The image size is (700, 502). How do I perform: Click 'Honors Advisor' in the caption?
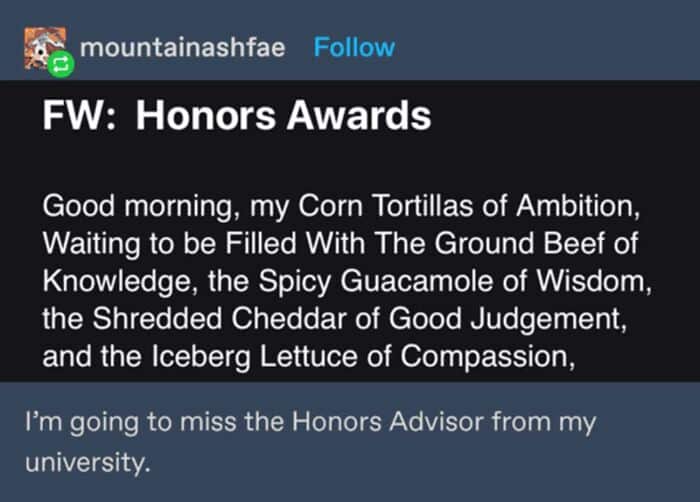pos(388,422)
